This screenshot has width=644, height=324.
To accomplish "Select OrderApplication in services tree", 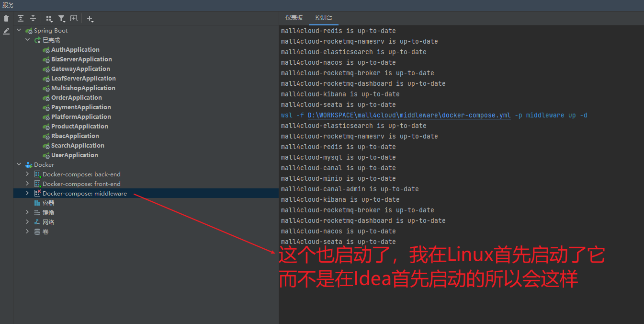I will pyautogui.click(x=77, y=97).
